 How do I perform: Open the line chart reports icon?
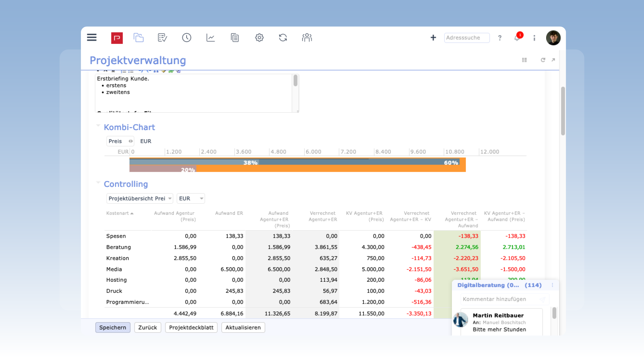[x=211, y=38]
